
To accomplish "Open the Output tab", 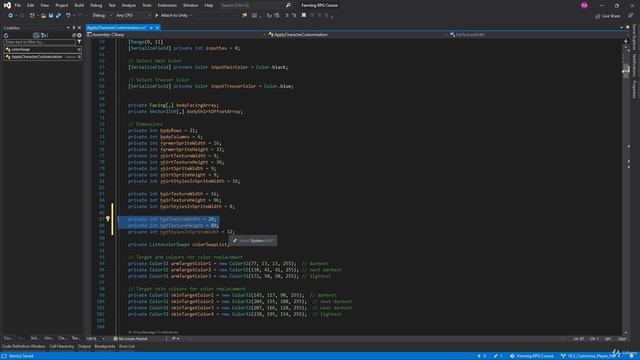I will [84, 347].
